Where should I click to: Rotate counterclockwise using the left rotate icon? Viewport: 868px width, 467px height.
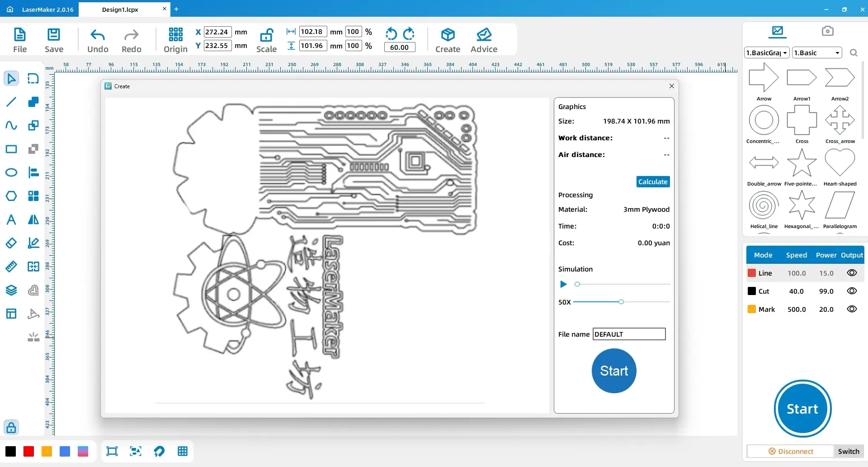tap(391, 33)
